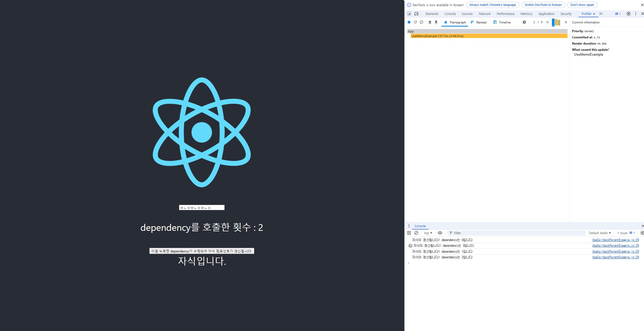Image resolution: width=644 pixels, height=331 pixels.
Task: Open Default levels dropdown
Action: (600, 233)
